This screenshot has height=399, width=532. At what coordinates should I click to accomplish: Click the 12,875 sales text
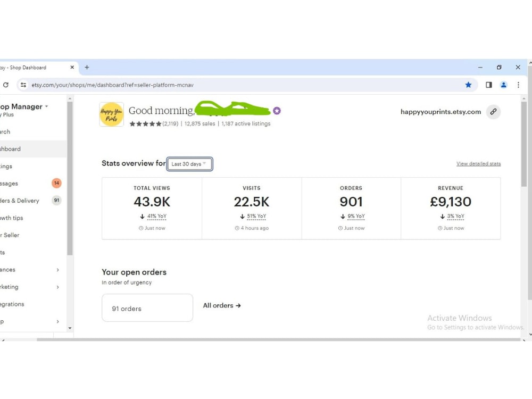(x=200, y=124)
